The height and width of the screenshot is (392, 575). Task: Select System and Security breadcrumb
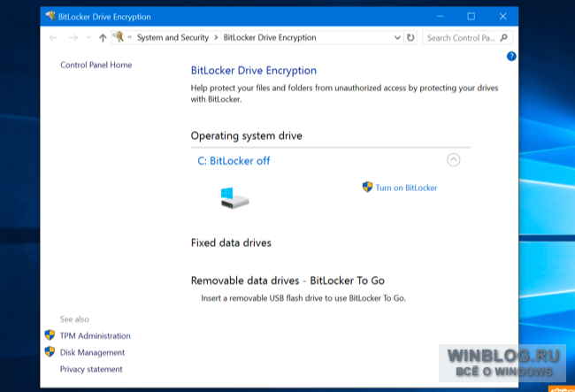[x=172, y=37]
